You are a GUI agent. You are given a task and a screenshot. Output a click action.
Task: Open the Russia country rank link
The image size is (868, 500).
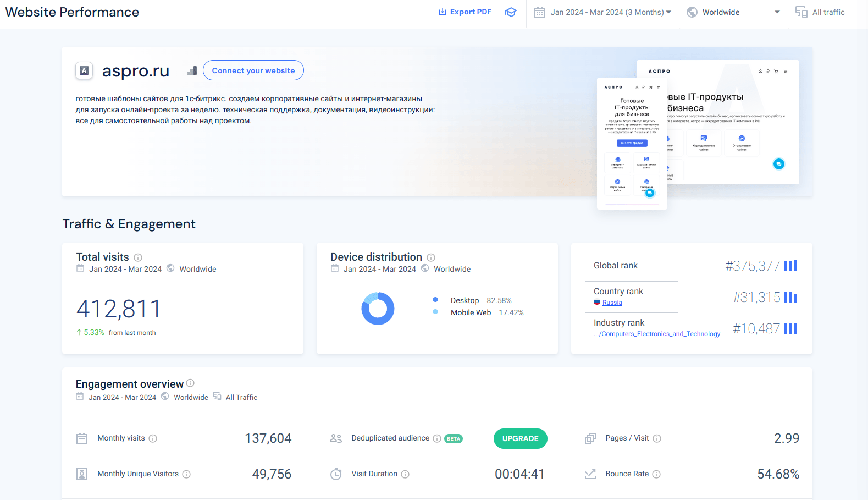pyautogui.click(x=612, y=303)
